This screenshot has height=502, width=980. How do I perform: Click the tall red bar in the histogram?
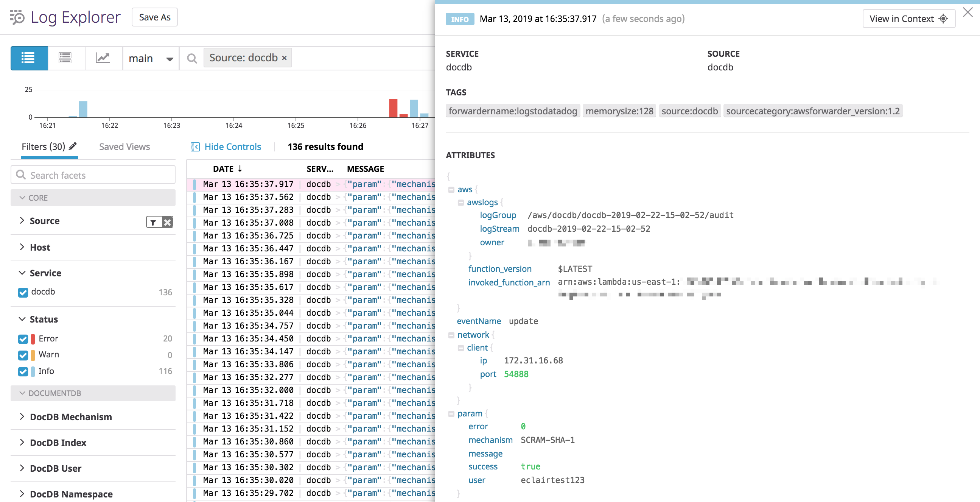(x=394, y=109)
